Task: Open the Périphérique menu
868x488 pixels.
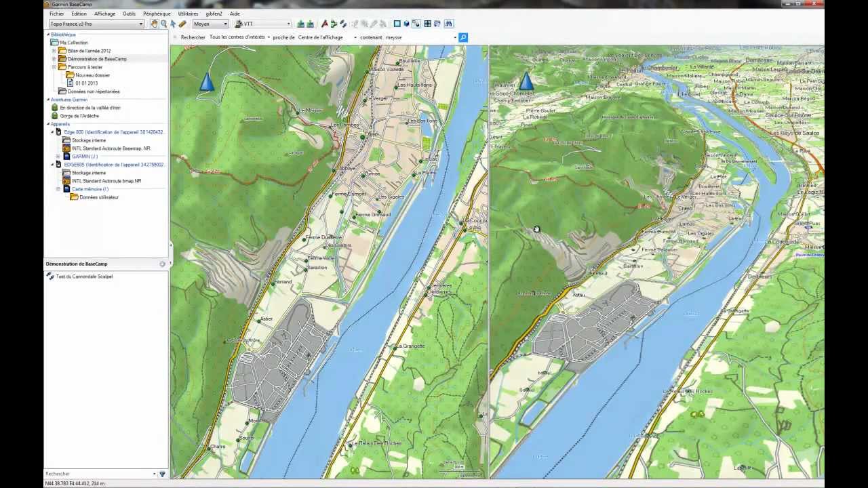Action: click(x=157, y=14)
